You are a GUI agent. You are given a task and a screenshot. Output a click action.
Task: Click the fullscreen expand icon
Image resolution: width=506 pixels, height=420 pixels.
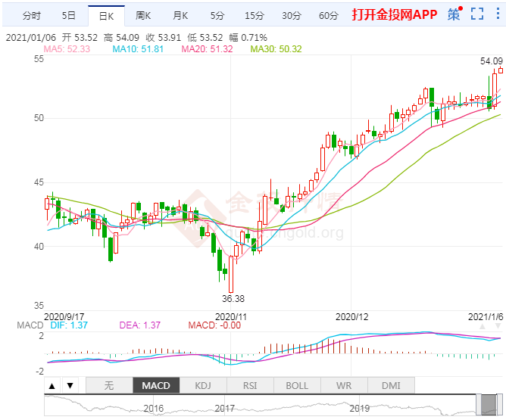(476, 14)
